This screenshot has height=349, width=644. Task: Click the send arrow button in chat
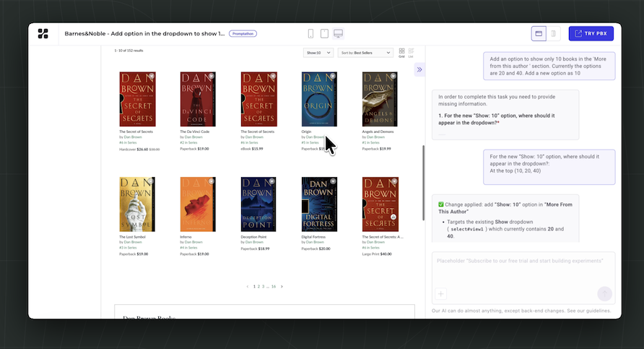[604, 294]
